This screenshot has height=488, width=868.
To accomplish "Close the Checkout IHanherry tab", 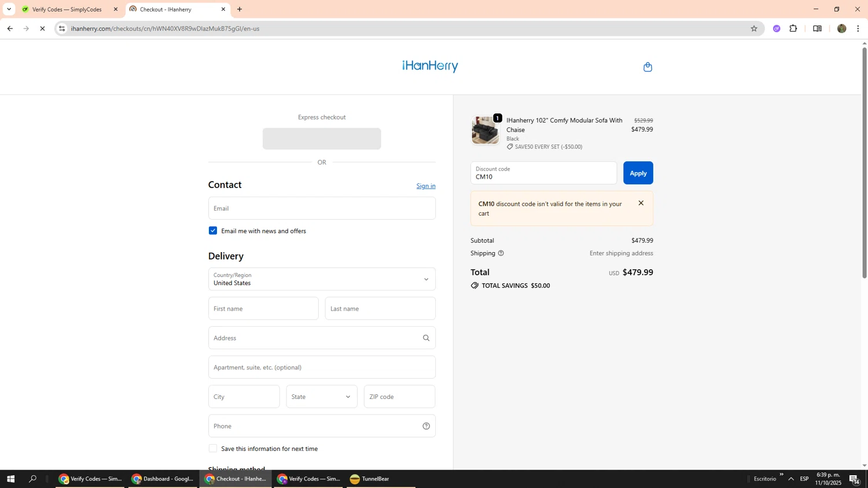I will tap(223, 9).
